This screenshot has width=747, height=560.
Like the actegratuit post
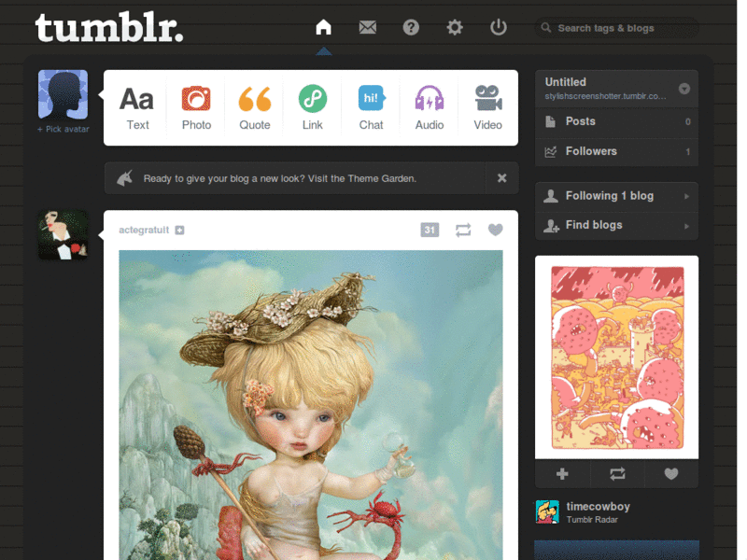tap(496, 230)
